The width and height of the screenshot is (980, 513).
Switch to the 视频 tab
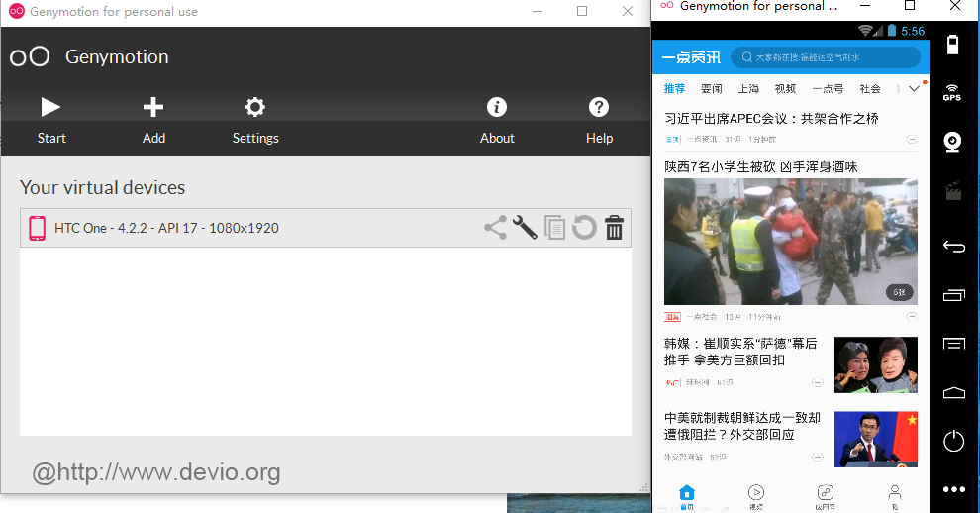coord(785,89)
